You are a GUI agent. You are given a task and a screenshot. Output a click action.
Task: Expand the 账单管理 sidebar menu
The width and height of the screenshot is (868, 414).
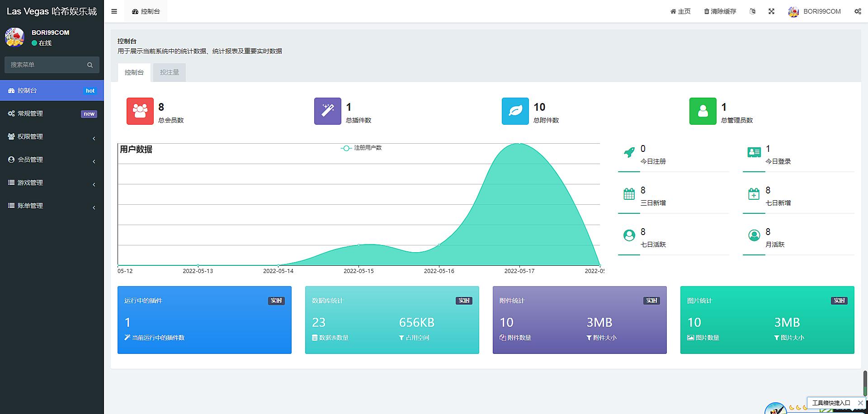point(52,206)
